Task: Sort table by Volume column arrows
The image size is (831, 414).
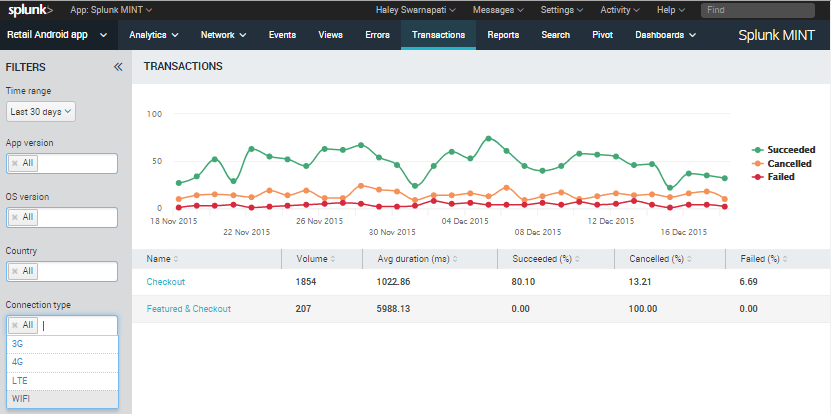Action: [333, 259]
